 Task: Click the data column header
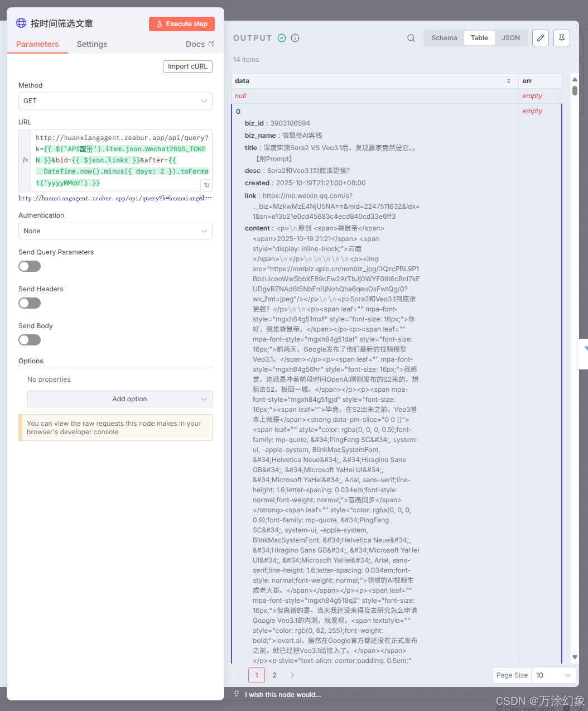(x=374, y=81)
